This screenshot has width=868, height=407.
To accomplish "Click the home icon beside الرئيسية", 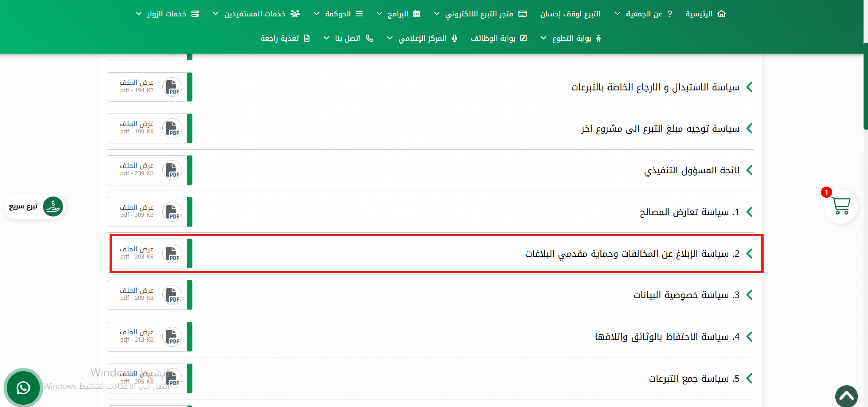I will click(x=721, y=14).
